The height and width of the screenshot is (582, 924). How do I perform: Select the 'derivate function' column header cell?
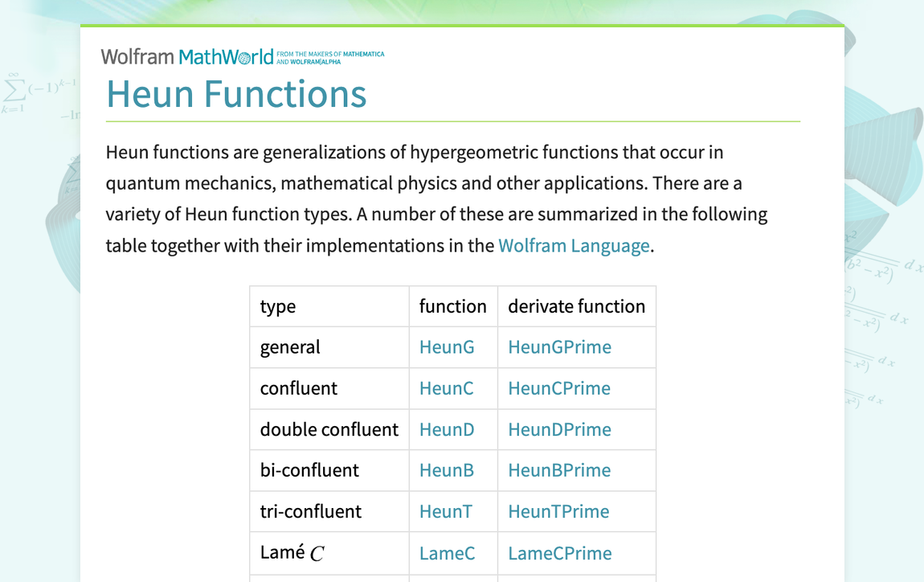[x=576, y=306]
